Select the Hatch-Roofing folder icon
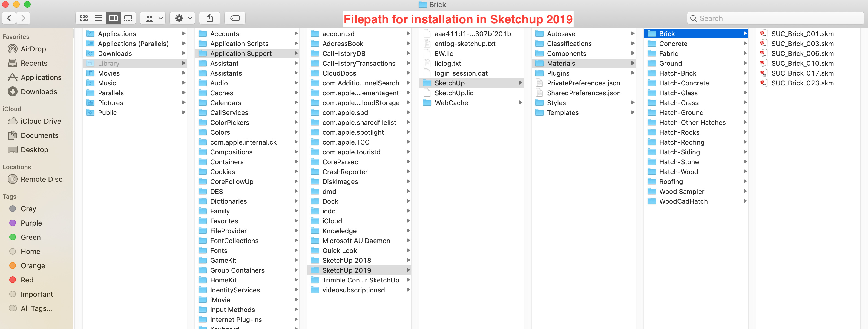 coord(652,142)
